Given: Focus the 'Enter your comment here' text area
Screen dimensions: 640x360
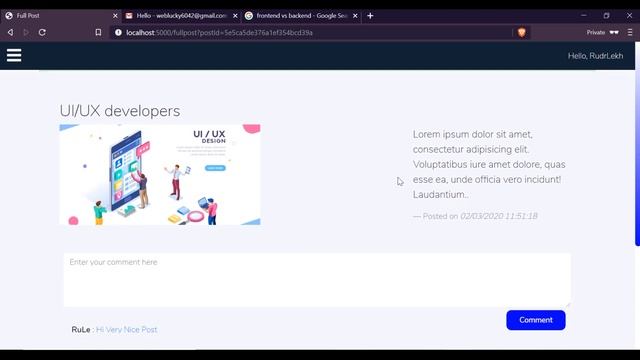Looking at the screenshot, I should (x=317, y=280).
